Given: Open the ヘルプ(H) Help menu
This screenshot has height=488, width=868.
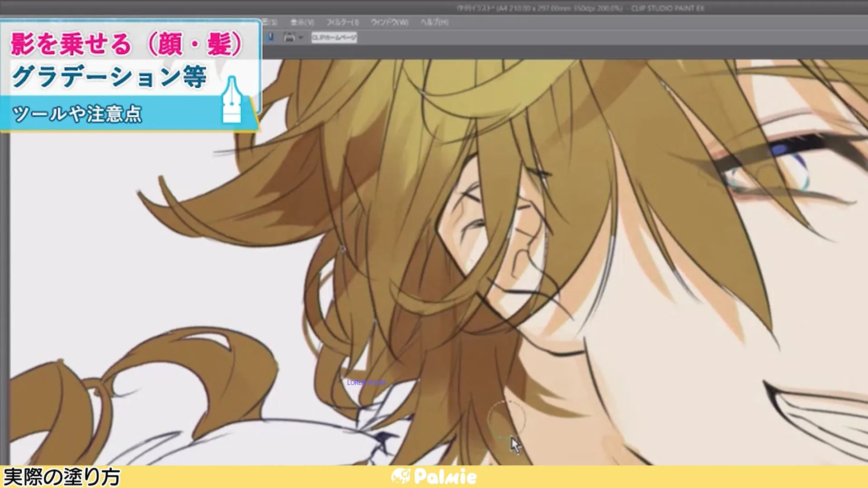Looking at the screenshot, I should [x=434, y=22].
